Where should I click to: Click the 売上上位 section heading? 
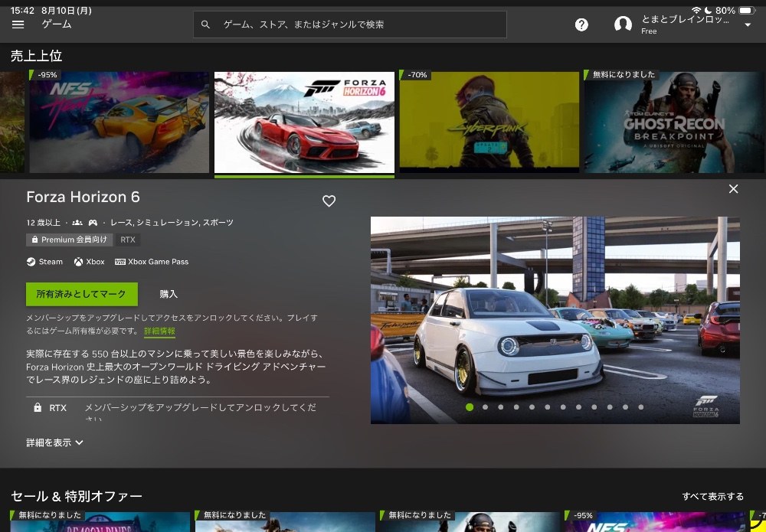point(37,56)
